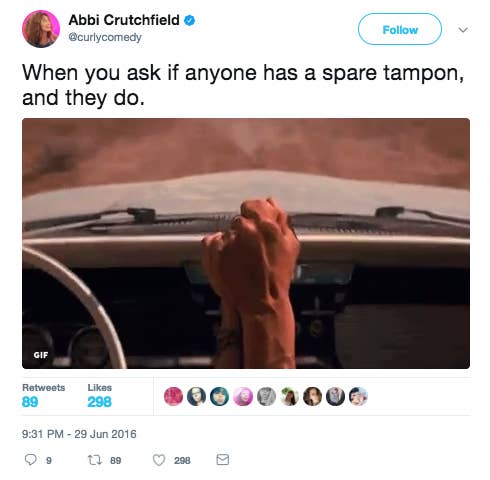View the 298 Likes list
The width and height of the screenshot is (490, 480).
pyautogui.click(x=100, y=395)
